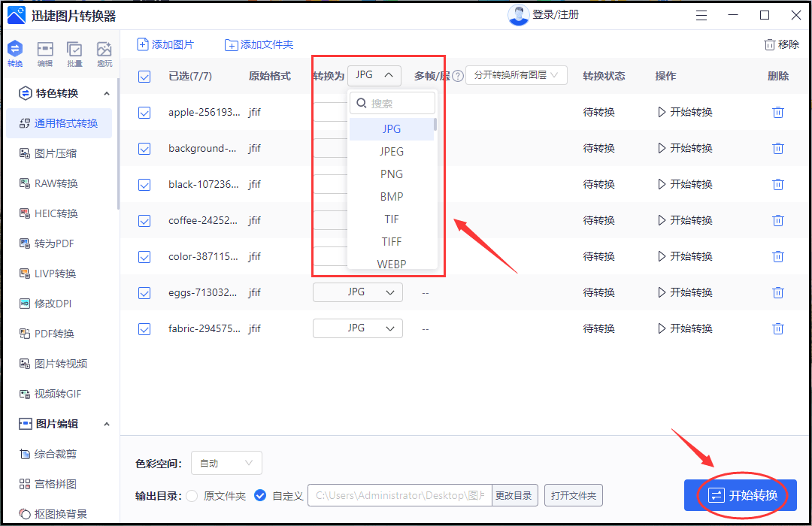812x526 pixels.
Task: Uncheck the background file checkbox
Action: (144, 149)
